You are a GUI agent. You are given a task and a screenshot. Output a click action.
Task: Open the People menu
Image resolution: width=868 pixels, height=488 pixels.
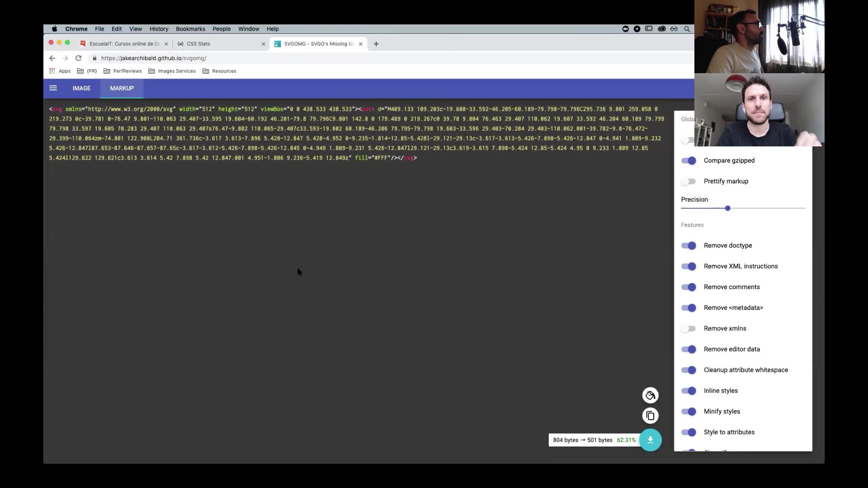click(222, 29)
